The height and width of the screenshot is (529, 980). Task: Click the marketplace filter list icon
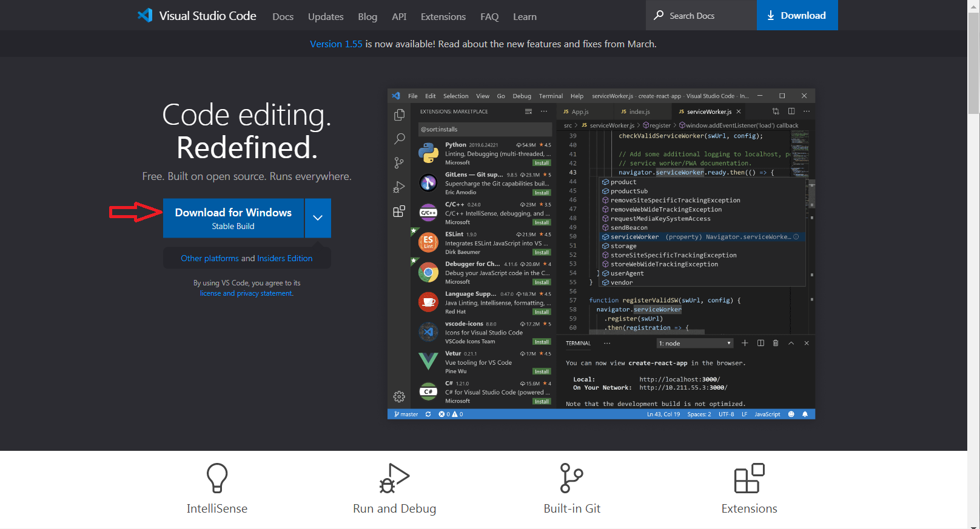528,111
